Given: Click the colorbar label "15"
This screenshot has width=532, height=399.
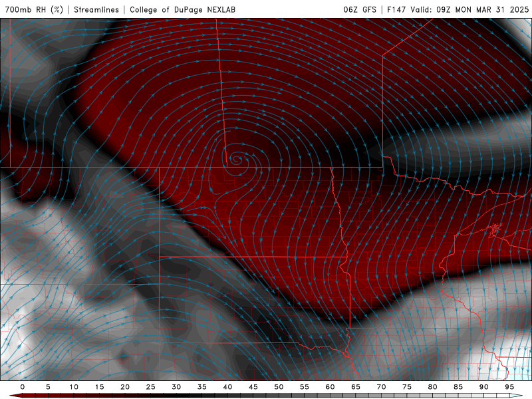Looking at the screenshot, I should [x=99, y=387].
